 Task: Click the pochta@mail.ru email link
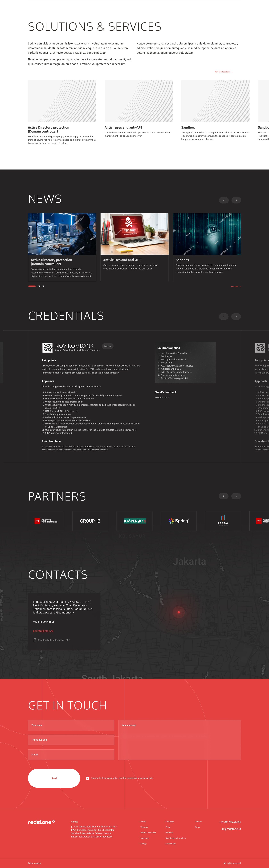[x=43, y=631]
